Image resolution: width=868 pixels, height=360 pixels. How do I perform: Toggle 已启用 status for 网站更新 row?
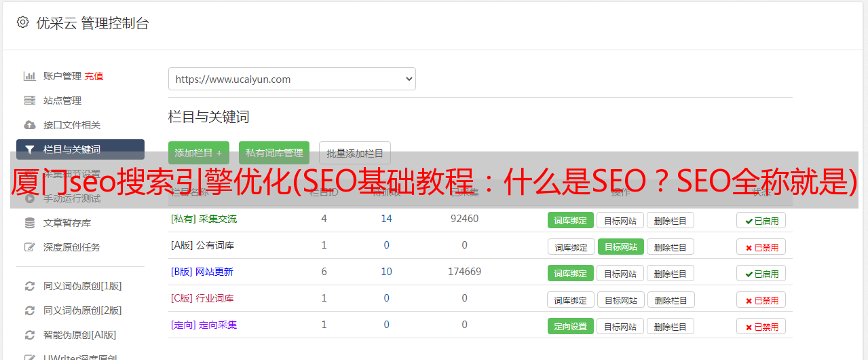761,273
